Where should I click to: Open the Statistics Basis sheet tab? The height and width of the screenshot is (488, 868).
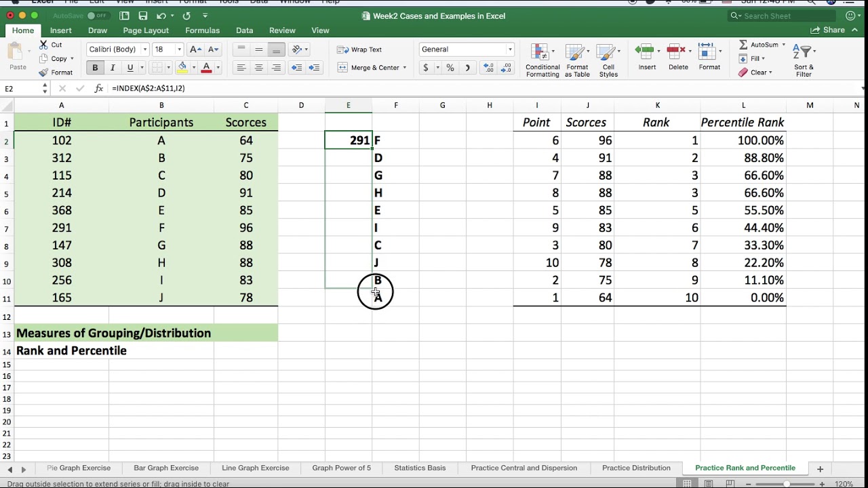point(420,468)
